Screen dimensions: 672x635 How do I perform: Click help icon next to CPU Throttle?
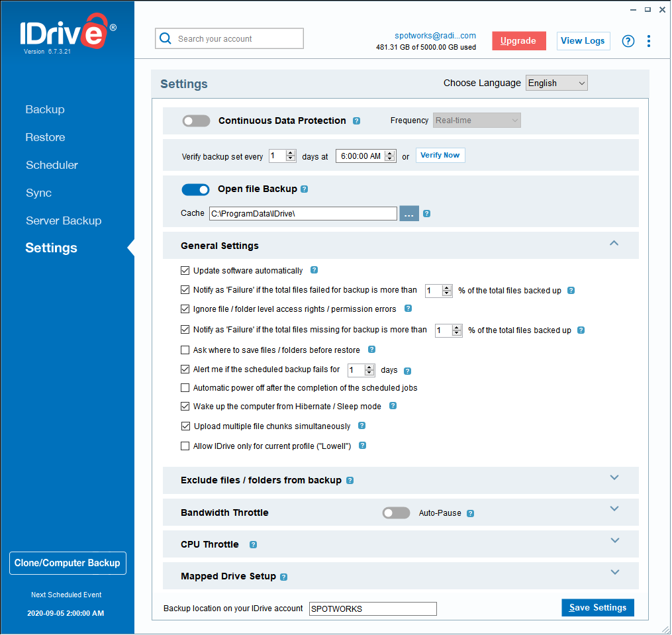point(253,545)
